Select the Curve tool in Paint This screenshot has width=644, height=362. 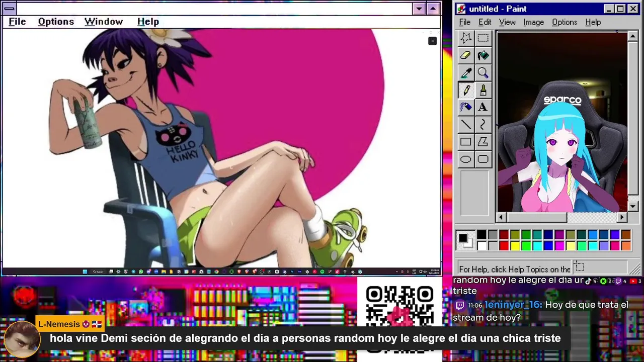483,125
